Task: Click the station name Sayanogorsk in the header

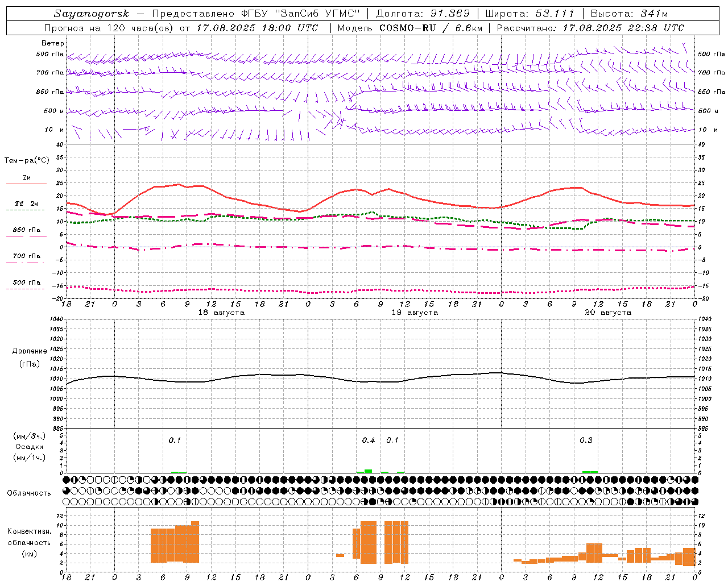Action: (x=92, y=14)
